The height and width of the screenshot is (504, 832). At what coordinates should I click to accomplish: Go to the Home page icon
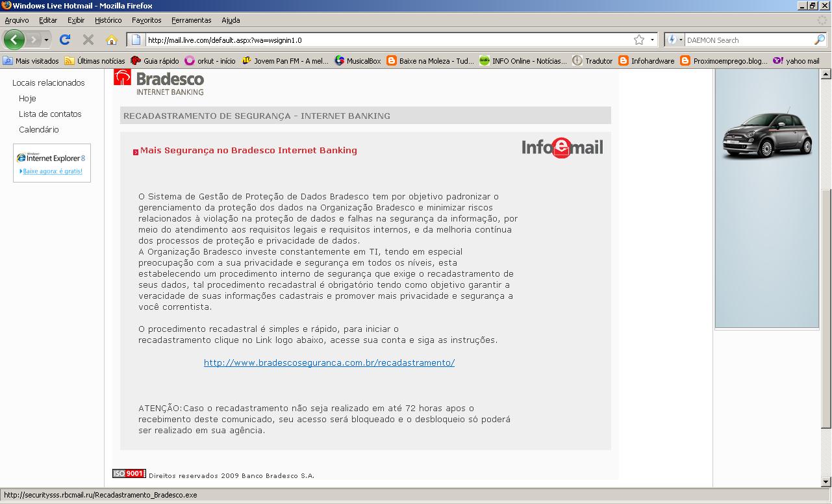tap(112, 40)
